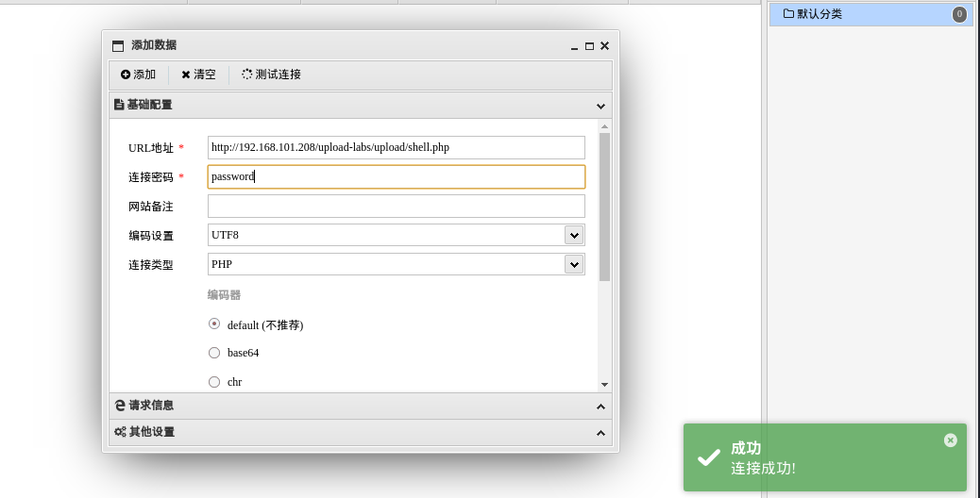
Task: Dismiss the 连接成功 success notification
Action: tap(951, 440)
